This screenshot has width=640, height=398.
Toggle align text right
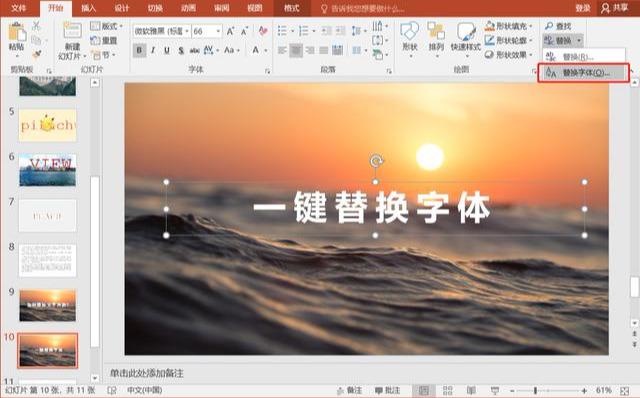(310, 50)
